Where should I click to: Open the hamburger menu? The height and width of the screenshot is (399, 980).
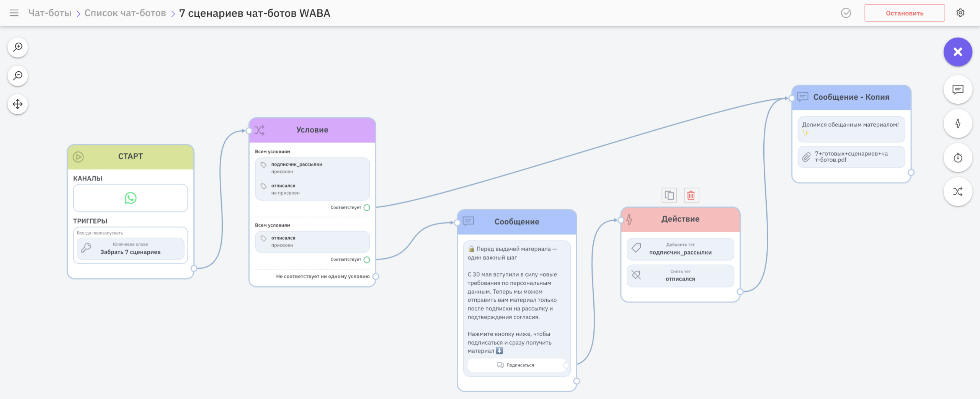(14, 13)
